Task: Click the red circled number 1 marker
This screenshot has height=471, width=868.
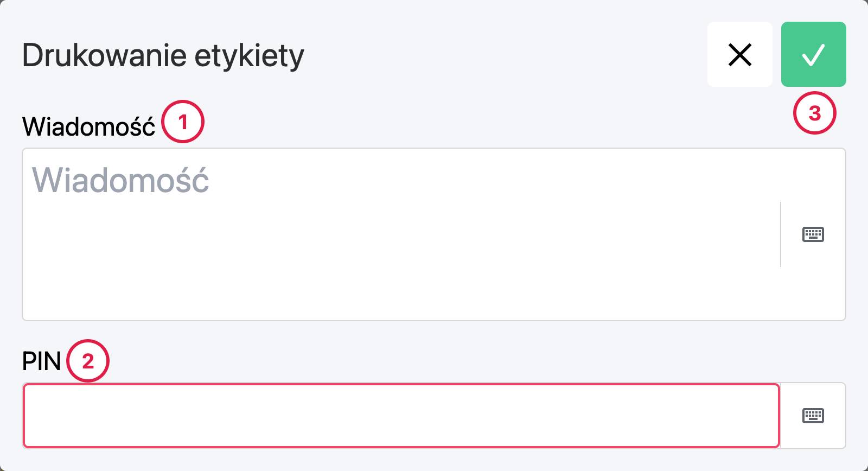Action: click(183, 122)
